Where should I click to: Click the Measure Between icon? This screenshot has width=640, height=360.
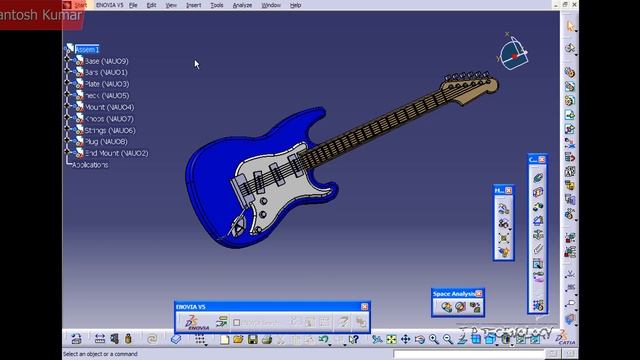100,339
